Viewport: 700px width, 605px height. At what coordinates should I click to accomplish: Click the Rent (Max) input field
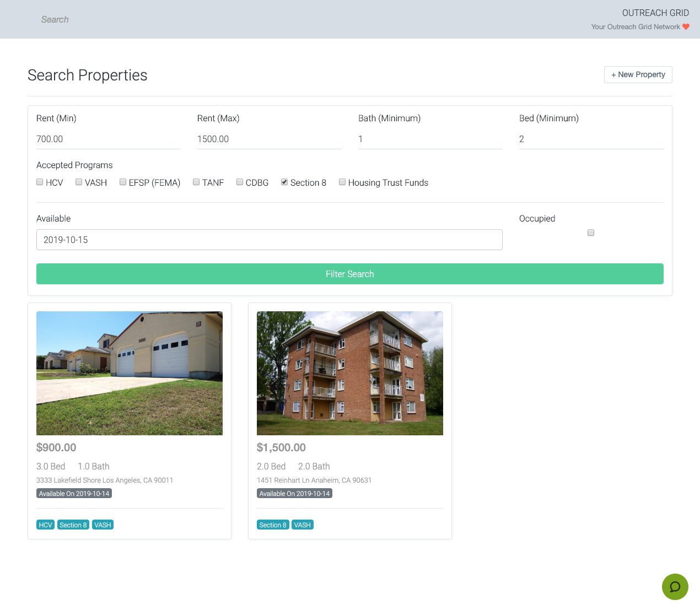coord(269,139)
